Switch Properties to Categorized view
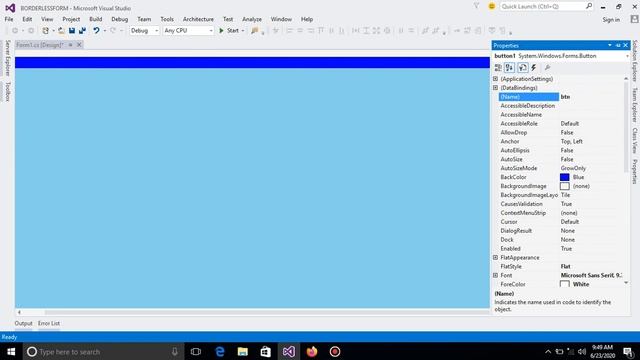The height and width of the screenshot is (360, 640). pos(498,68)
